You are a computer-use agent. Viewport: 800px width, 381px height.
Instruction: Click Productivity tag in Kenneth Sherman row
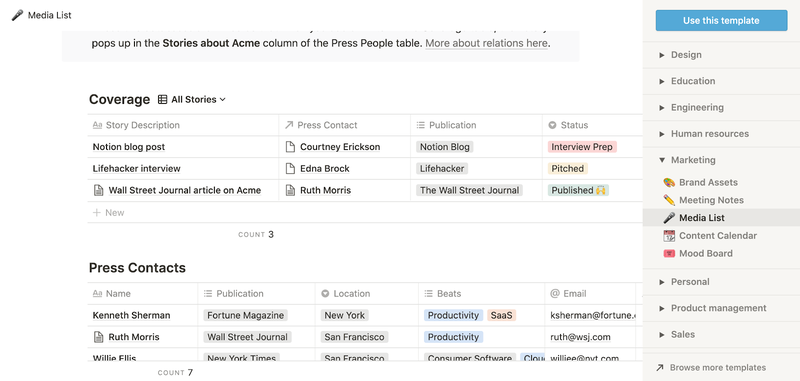point(453,315)
